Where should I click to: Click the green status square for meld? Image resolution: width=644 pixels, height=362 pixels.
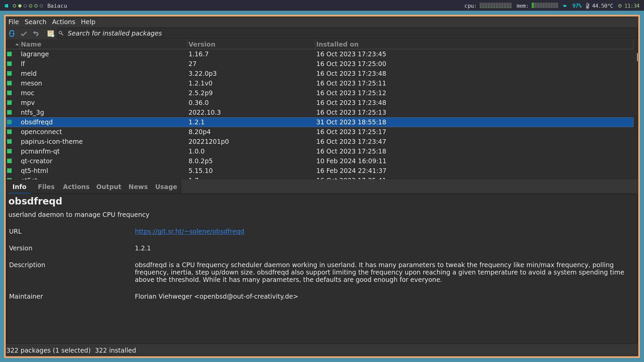pos(9,73)
